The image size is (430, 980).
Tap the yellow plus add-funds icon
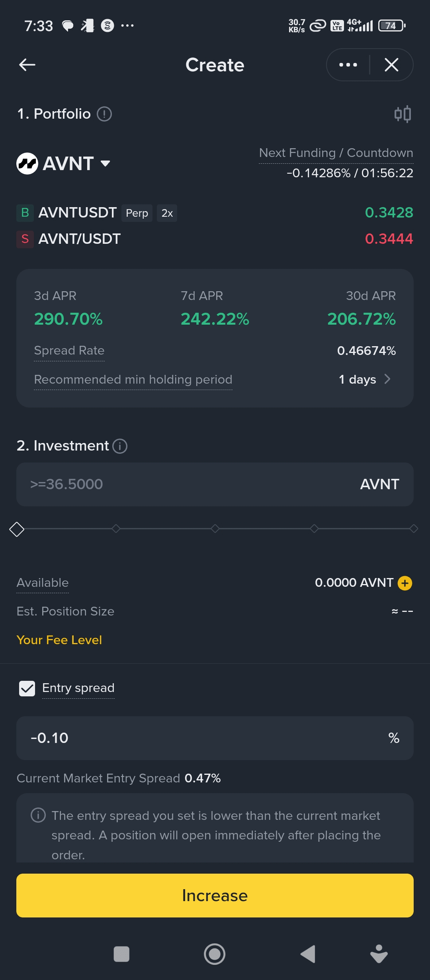click(405, 583)
